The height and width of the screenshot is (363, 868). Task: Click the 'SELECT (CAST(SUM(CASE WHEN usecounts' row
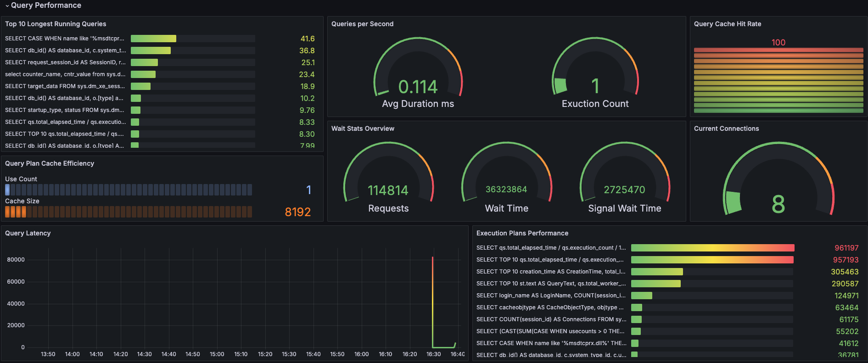pyautogui.click(x=667, y=331)
